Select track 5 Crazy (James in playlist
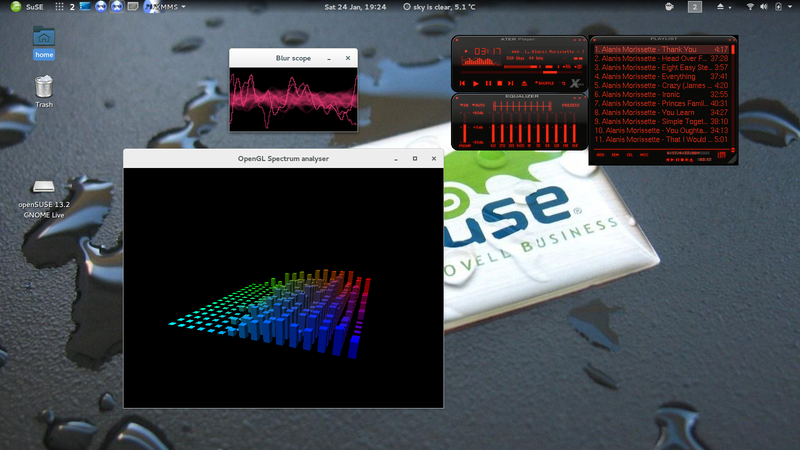Screen dimensions: 800x450 [x=661, y=85]
